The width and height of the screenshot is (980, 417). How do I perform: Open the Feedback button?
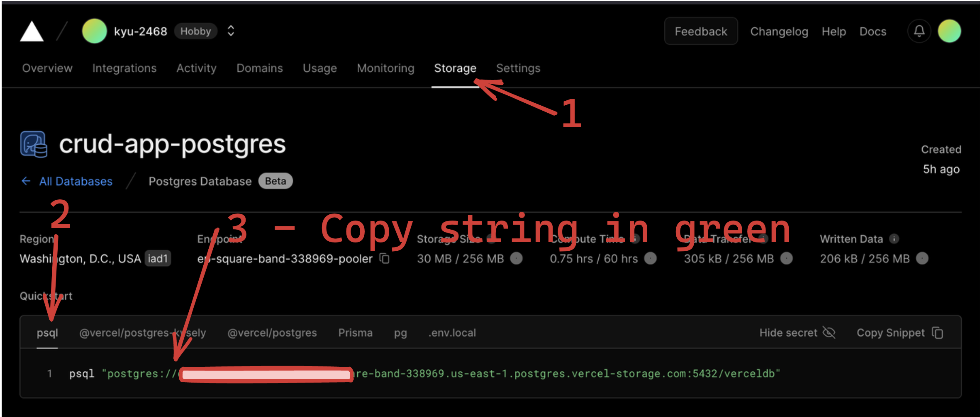tap(701, 31)
